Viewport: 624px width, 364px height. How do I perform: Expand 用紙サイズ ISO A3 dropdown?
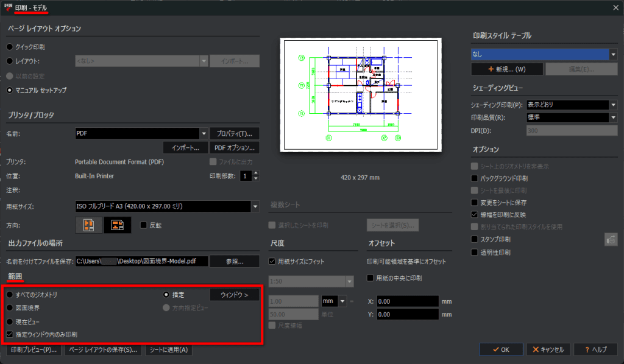coord(255,206)
